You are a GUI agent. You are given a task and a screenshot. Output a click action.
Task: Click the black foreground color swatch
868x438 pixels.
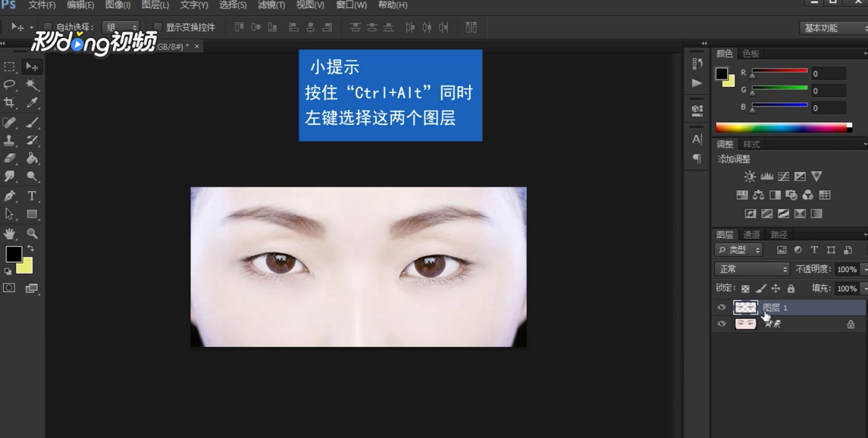coord(14,256)
